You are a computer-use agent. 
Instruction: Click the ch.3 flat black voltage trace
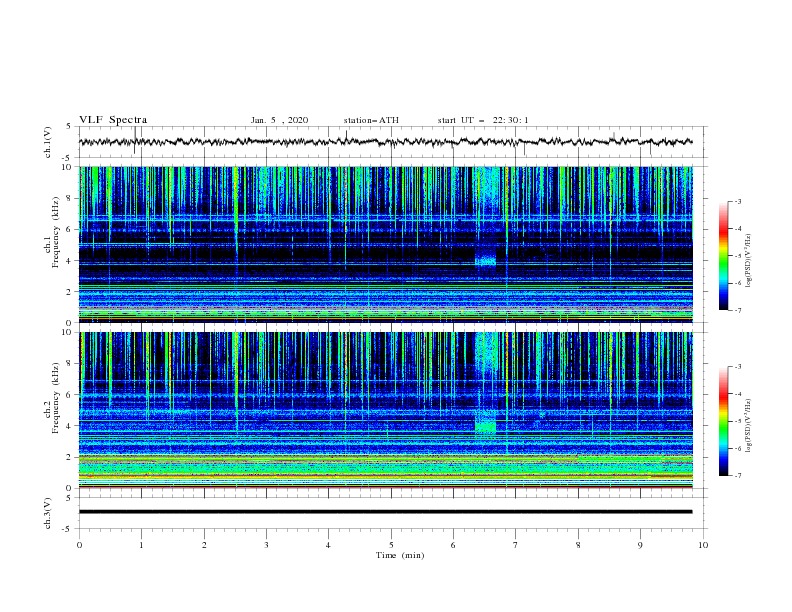point(385,512)
